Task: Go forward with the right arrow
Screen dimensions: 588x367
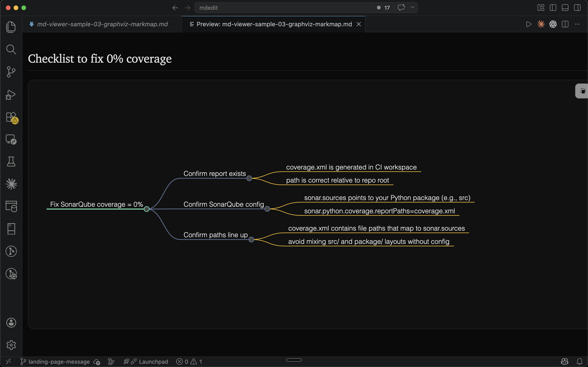Action: [x=187, y=8]
